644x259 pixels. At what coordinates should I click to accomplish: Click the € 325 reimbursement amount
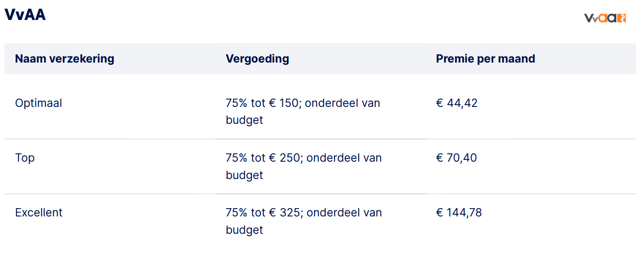click(x=285, y=213)
